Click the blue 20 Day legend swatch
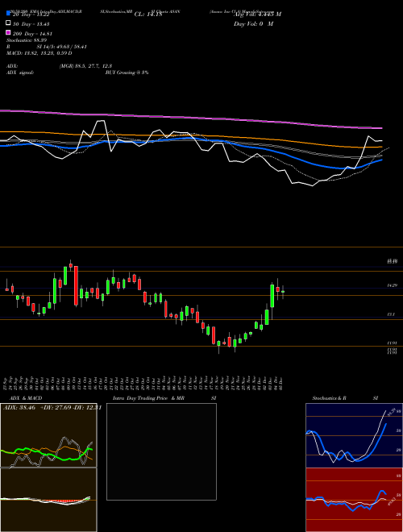This screenshot has width=403, height=532. [8, 13]
